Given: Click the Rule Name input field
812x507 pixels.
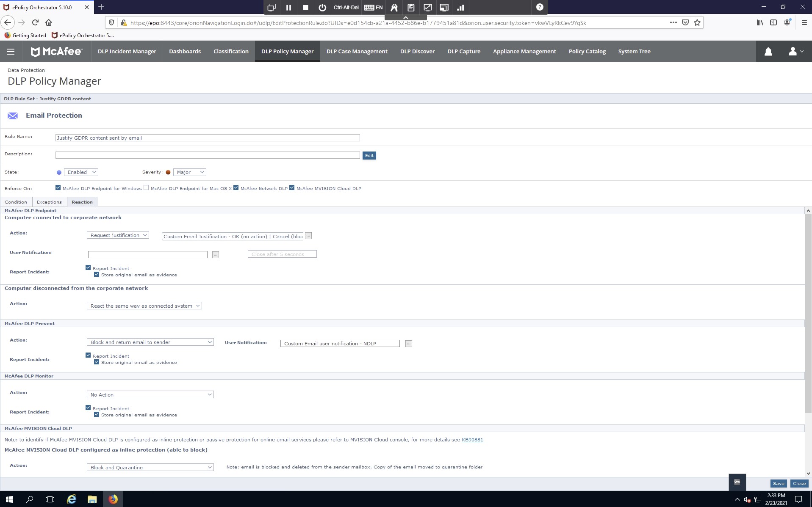Looking at the screenshot, I should click(208, 138).
